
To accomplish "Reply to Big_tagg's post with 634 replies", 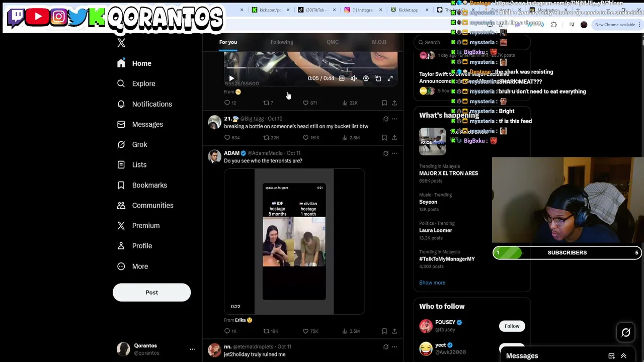I will tap(231, 137).
